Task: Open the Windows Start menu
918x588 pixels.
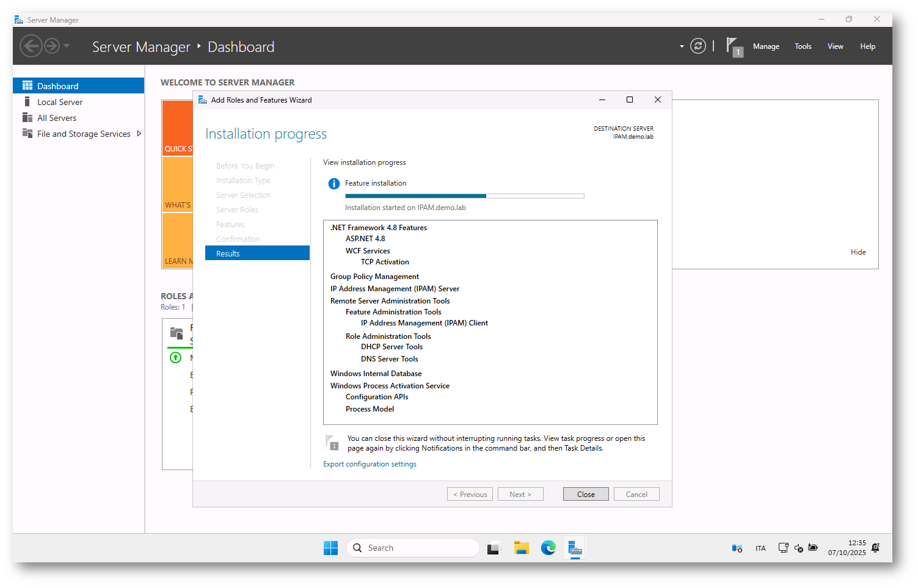Action: (330, 548)
